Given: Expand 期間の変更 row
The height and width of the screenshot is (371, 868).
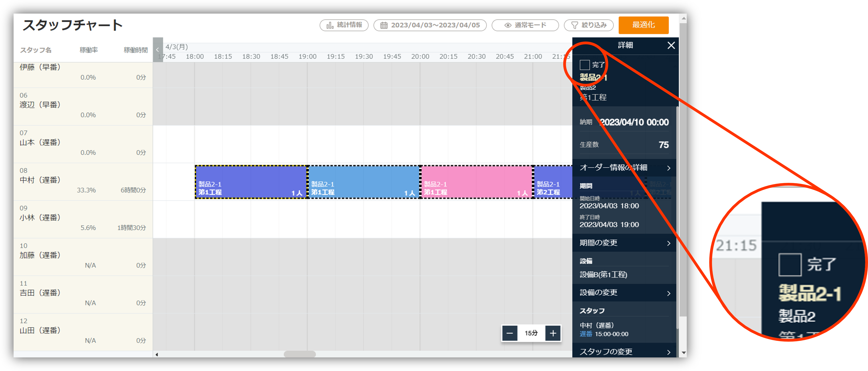Looking at the screenshot, I should pyautogui.click(x=624, y=243).
